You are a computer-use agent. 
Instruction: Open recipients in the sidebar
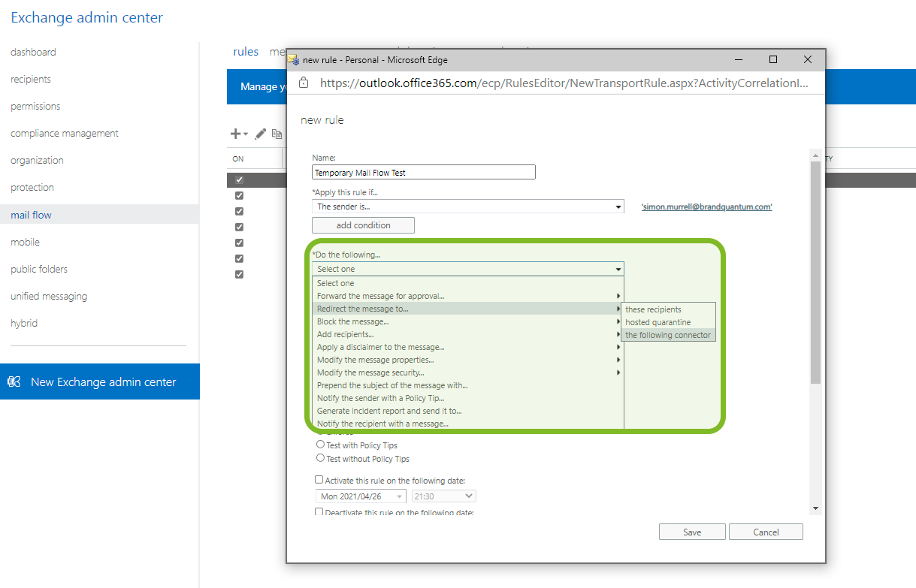coord(31,79)
